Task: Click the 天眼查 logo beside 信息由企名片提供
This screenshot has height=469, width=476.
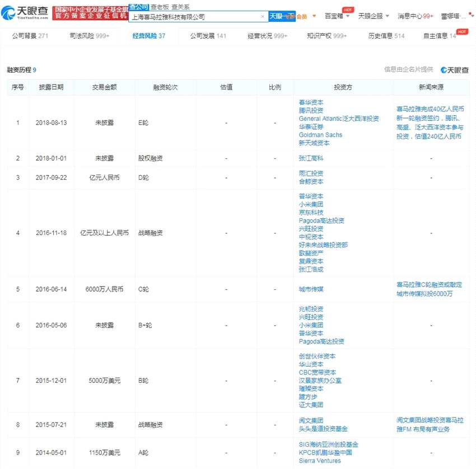Action: pyautogui.click(x=455, y=70)
